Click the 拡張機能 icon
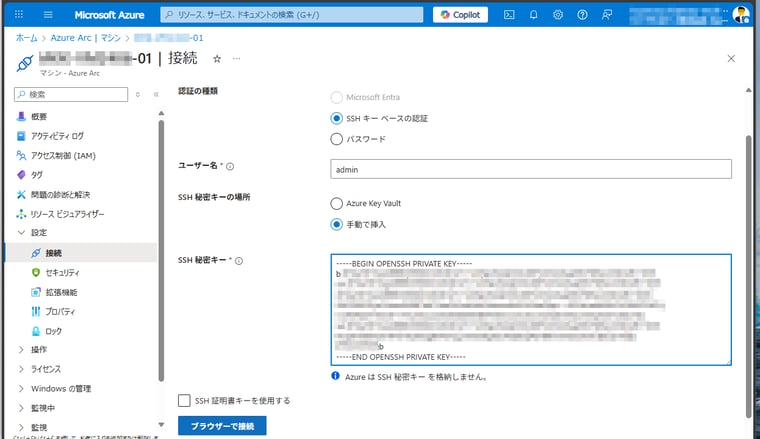Viewport: 760px width, 439px height. [35, 292]
